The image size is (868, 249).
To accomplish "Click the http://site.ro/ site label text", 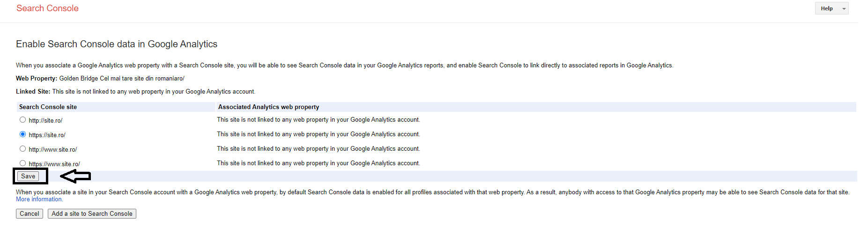I will [x=45, y=121].
